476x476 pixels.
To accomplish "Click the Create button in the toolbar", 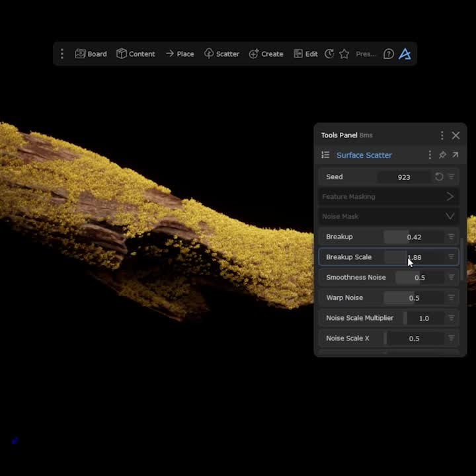I will tap(266, 54).
